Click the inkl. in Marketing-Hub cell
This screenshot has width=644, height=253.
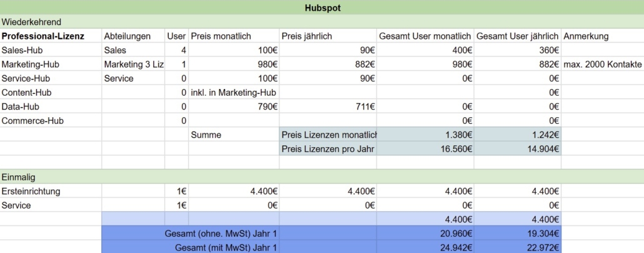pos(233,93)
